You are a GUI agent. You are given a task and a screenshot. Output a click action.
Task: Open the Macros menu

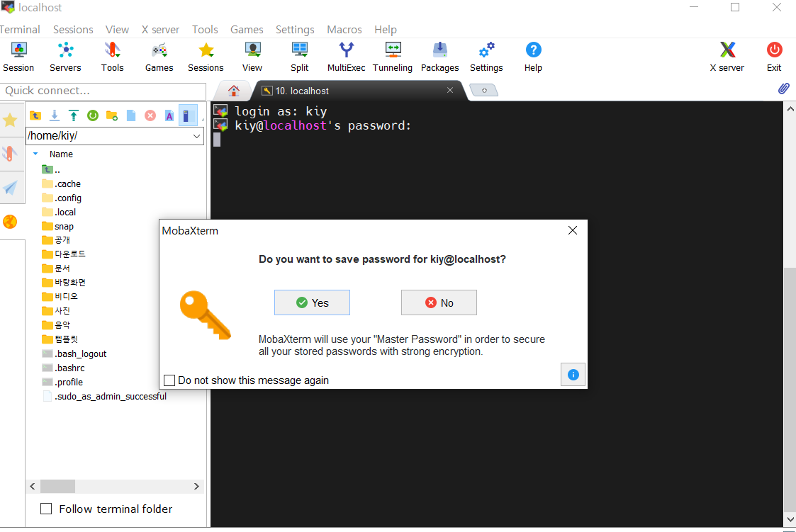pos(344,30)
